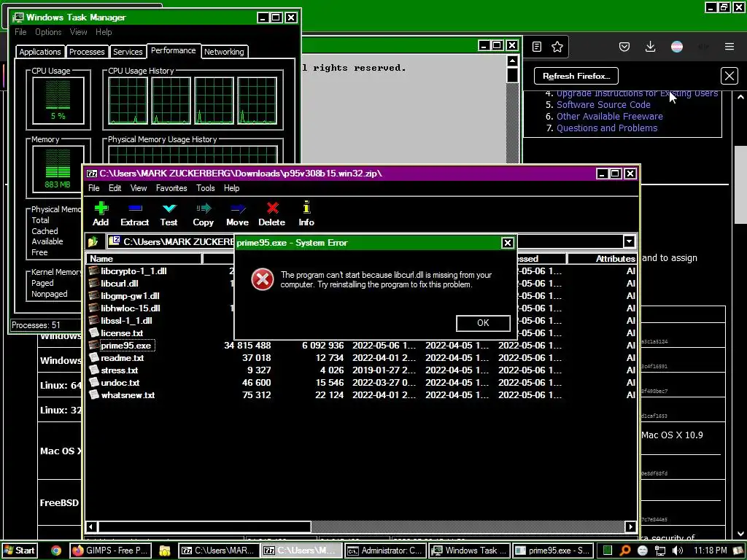Launch Chrome from the taskbar
The height and width of the screenshot is (560, 747).
tap(56, 551)
